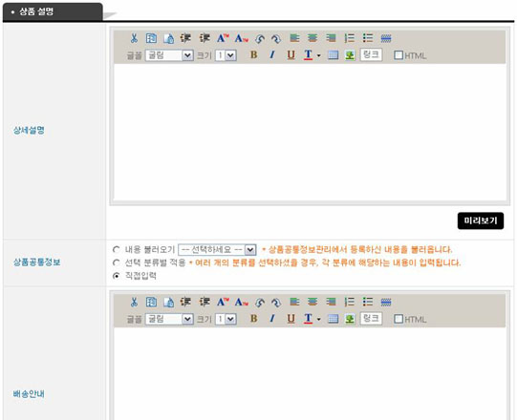This screenshot has height=420, width=517.
Task: Click Italic icon in upper editor toolbar
Action: pyautogui.click(x=272, y=54)
